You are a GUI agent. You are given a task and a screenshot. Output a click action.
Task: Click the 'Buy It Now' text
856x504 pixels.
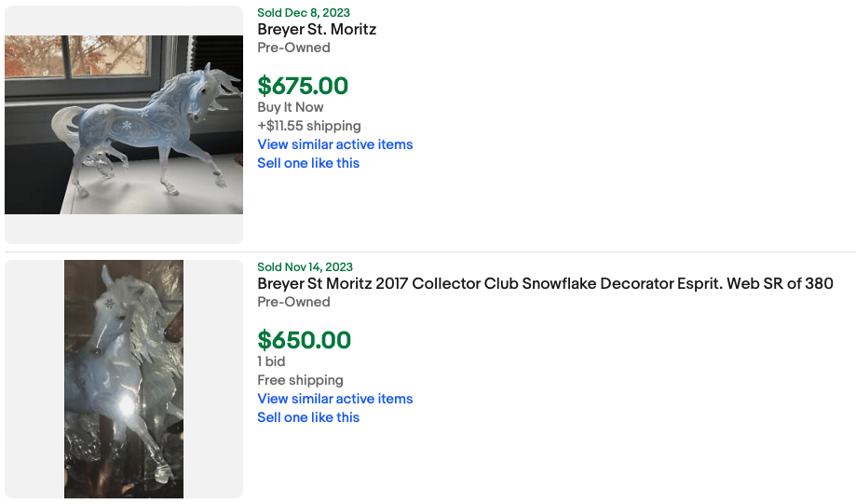(291, 107)
